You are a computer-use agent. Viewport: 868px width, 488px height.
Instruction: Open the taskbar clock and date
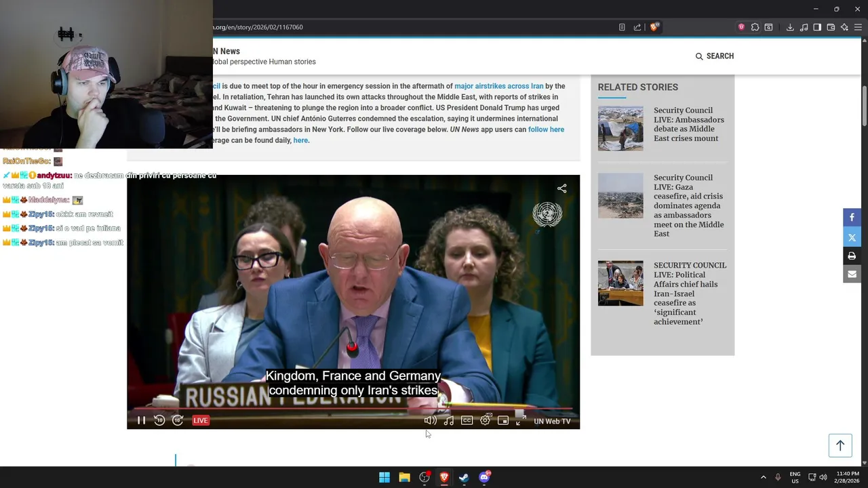[848, 477]
